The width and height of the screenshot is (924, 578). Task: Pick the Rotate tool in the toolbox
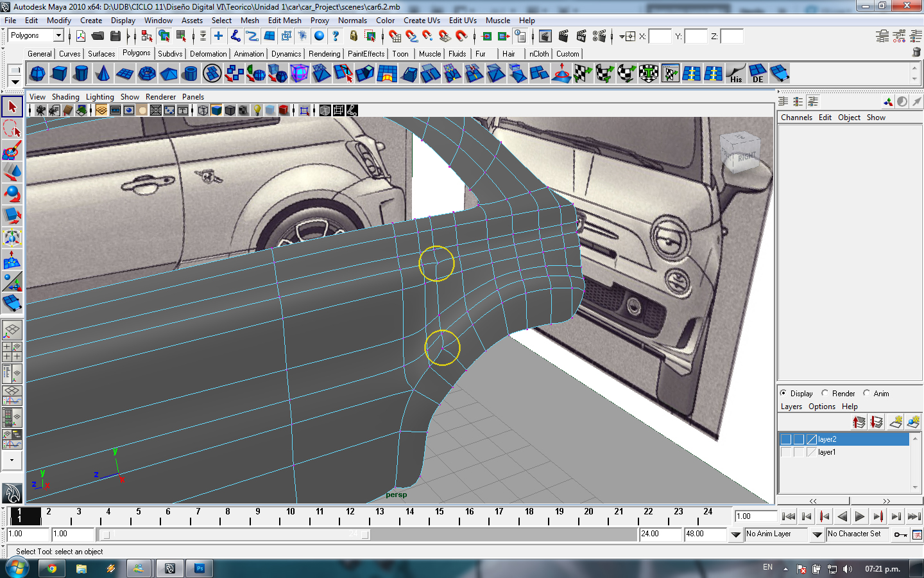(12, 194)
